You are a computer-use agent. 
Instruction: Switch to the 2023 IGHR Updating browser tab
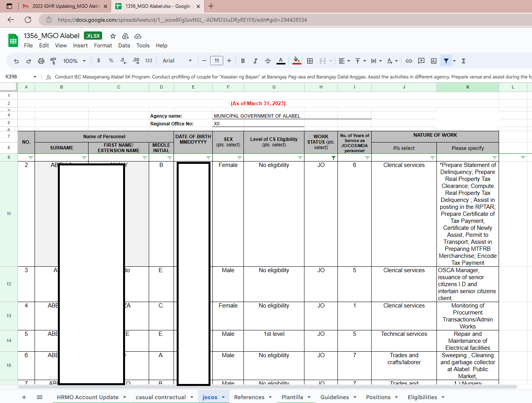65,6
